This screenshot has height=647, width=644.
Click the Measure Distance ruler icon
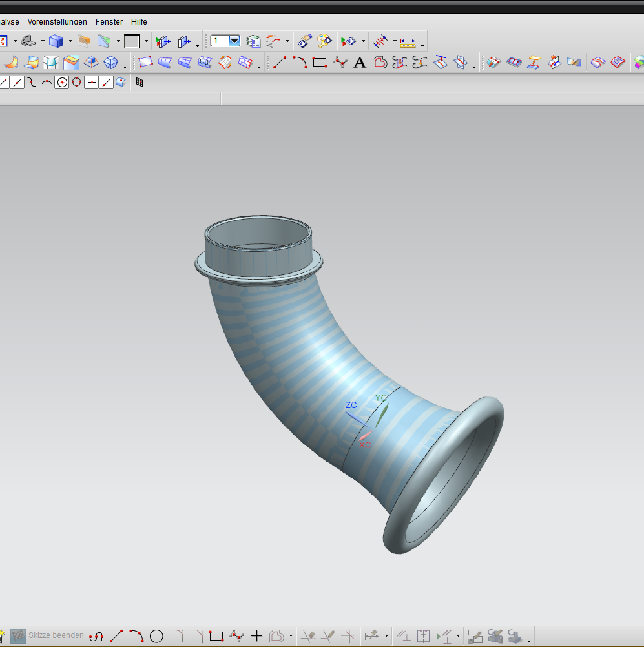click(408, 42)
